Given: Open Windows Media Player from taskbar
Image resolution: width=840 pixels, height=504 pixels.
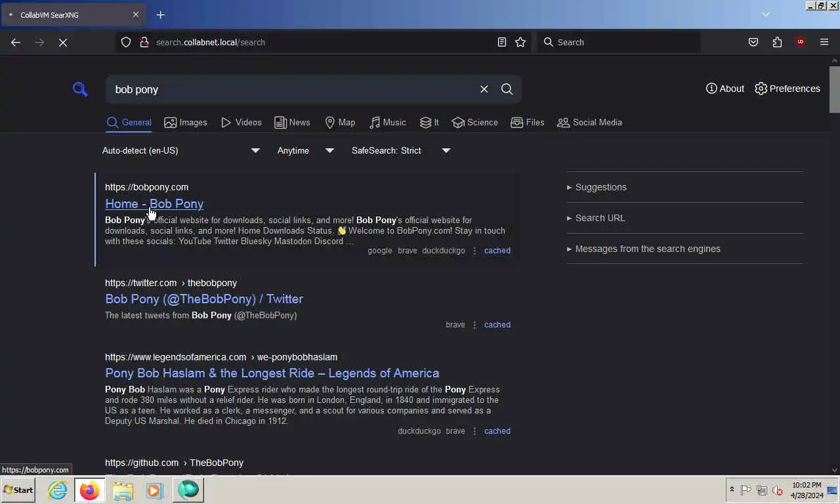Looking at the screenshot, I should pyautogui.click(x=155, y=490).
